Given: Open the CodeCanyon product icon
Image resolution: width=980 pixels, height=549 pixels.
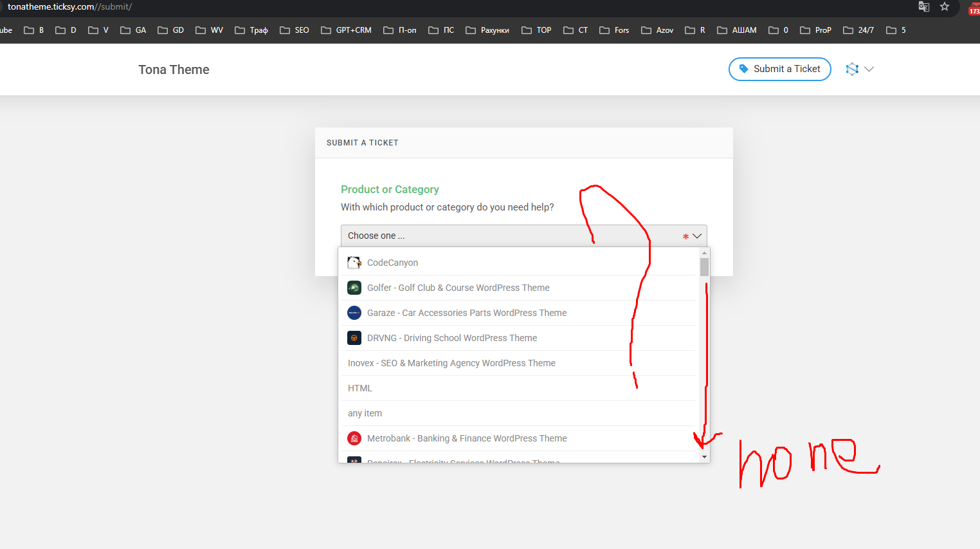Looking at the screenshot, I should (354, 263).
